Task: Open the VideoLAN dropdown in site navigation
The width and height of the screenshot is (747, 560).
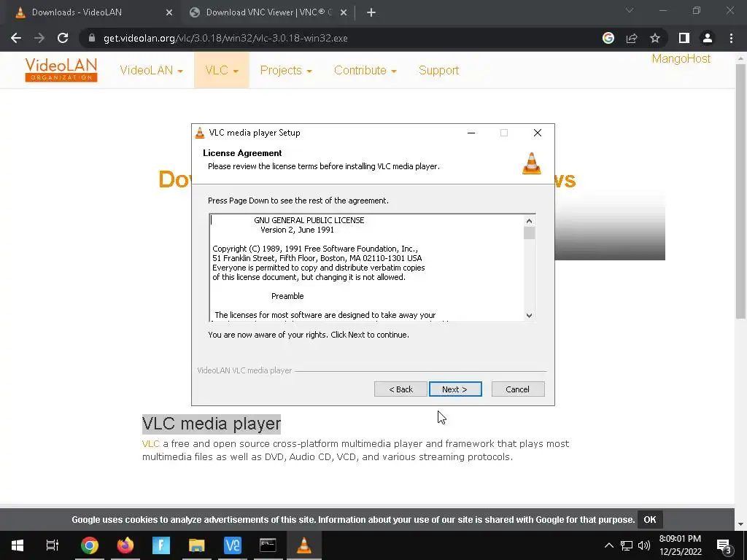Action: (152, 71)
